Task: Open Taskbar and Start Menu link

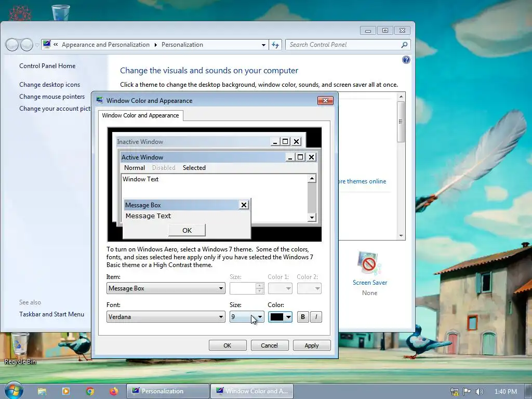Action: 51,314
